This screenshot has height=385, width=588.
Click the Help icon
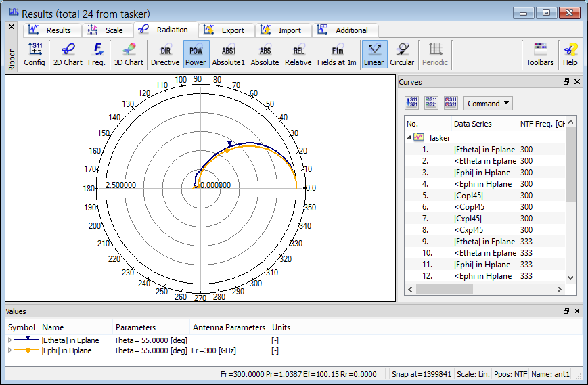click(570, 54)
